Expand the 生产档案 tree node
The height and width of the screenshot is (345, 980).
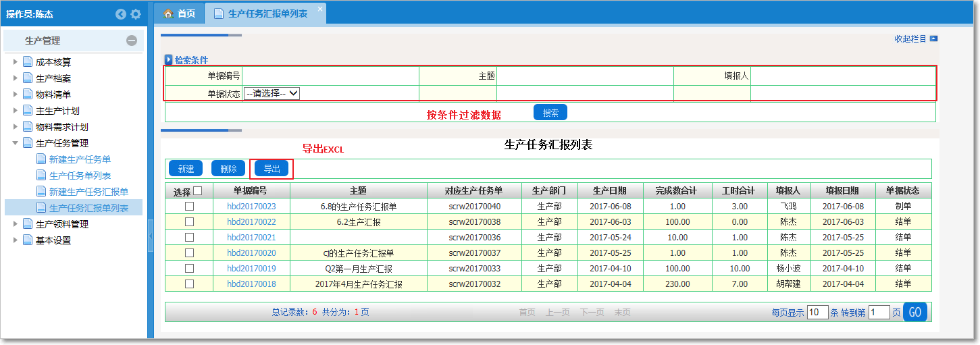(16, 78)
